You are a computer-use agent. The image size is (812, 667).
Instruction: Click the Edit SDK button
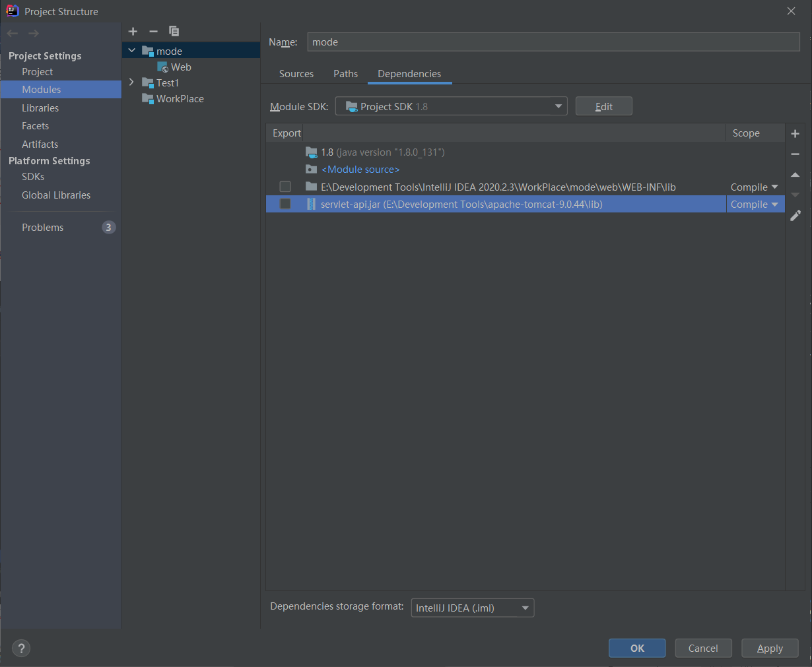[x=604, y=106]
